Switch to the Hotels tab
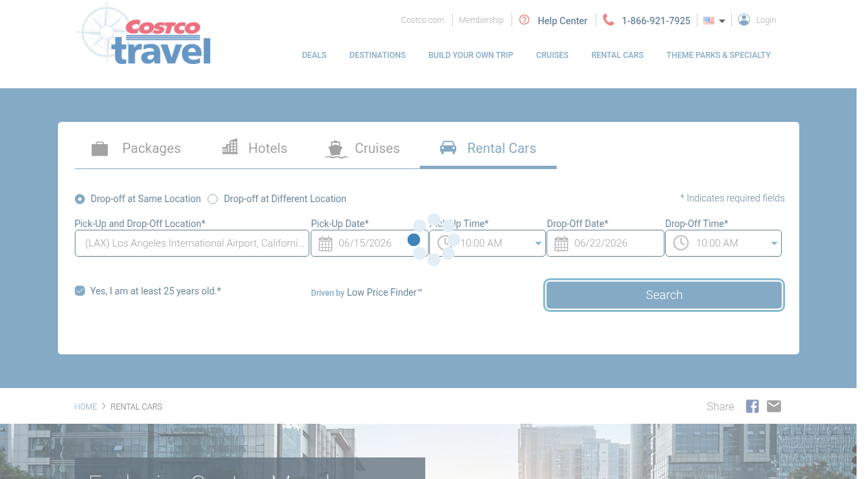 point(255,148)
